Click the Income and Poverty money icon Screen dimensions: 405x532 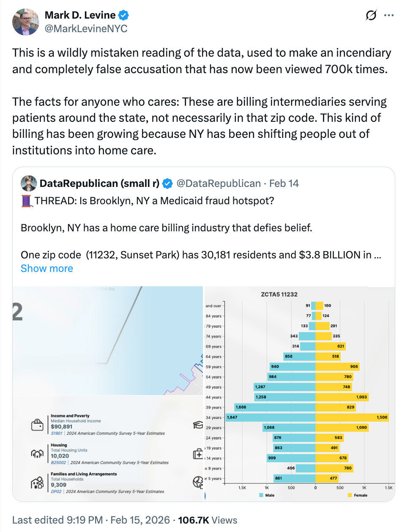(x=37, y=425)
